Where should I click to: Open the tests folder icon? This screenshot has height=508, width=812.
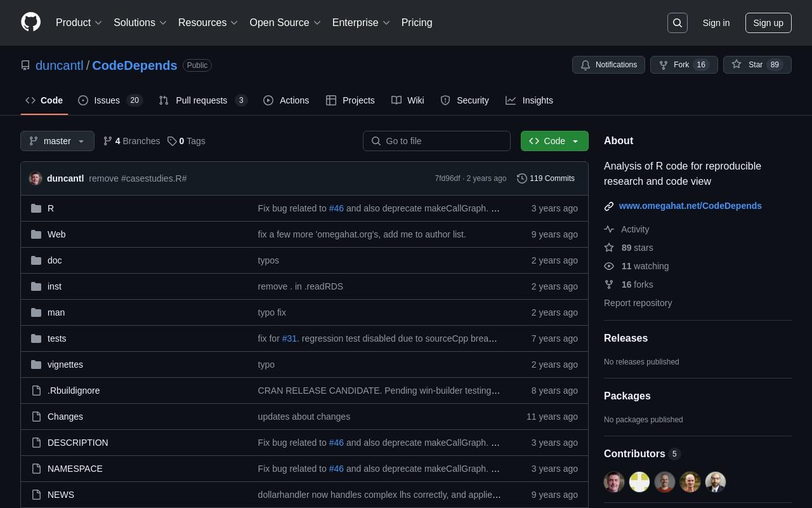[x=36, y=338]
